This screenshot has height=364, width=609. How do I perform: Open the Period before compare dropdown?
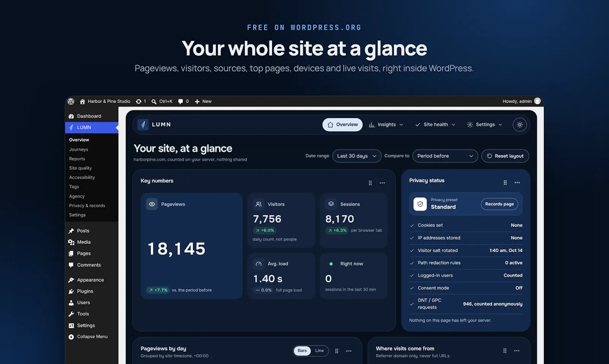(x=445, y=156)
